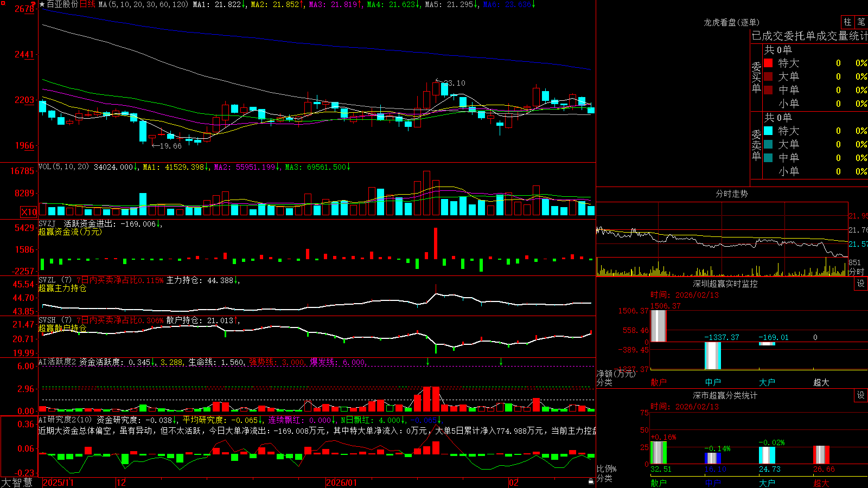Screen dimensions: 868x488
Task: Click the 2026/01 timeline date marker
Action: click(x=342, y=483)
